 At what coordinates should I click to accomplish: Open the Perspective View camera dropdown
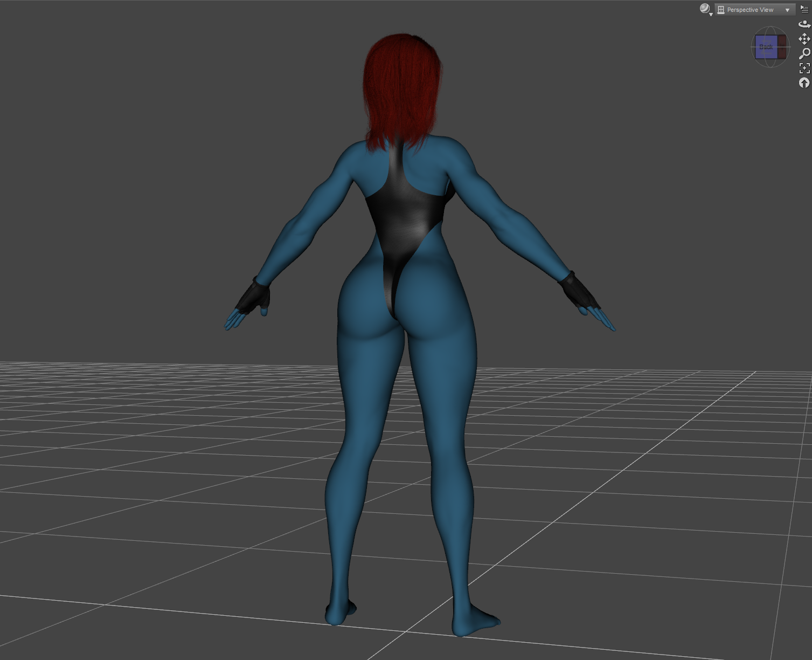point(755,10)
